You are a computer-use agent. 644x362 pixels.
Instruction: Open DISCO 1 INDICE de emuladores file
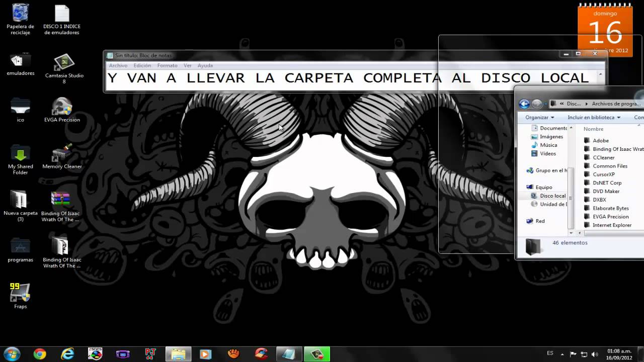coord(61,19)
